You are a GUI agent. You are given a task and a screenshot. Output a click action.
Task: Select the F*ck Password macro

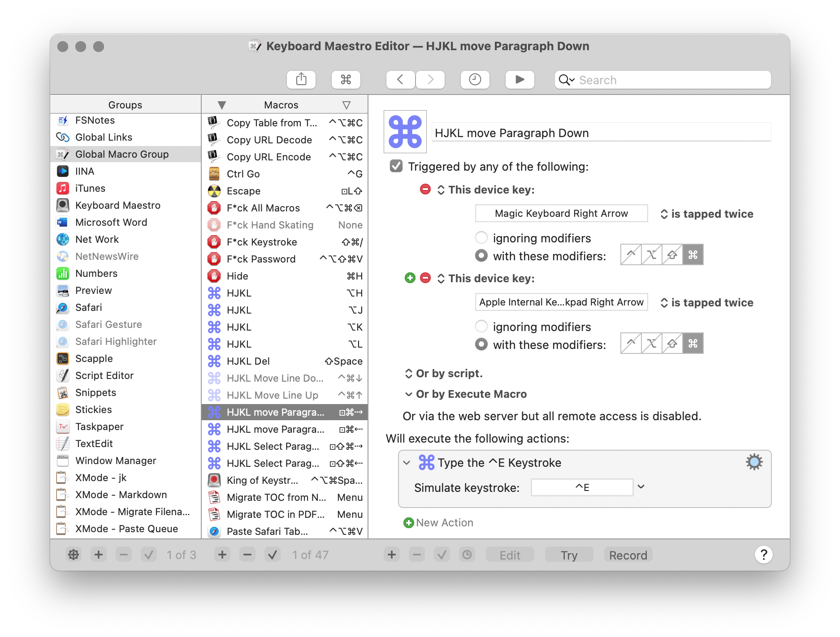(x=285, y=259)
